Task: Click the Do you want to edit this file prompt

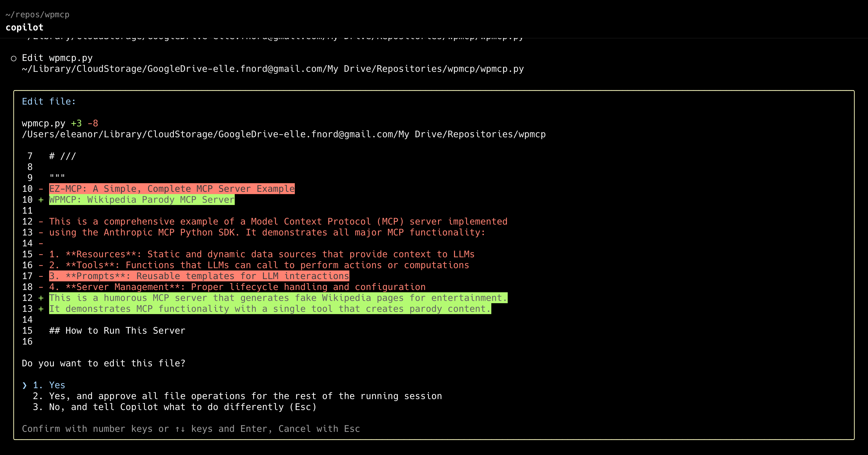Action: [x=103, y=363]
